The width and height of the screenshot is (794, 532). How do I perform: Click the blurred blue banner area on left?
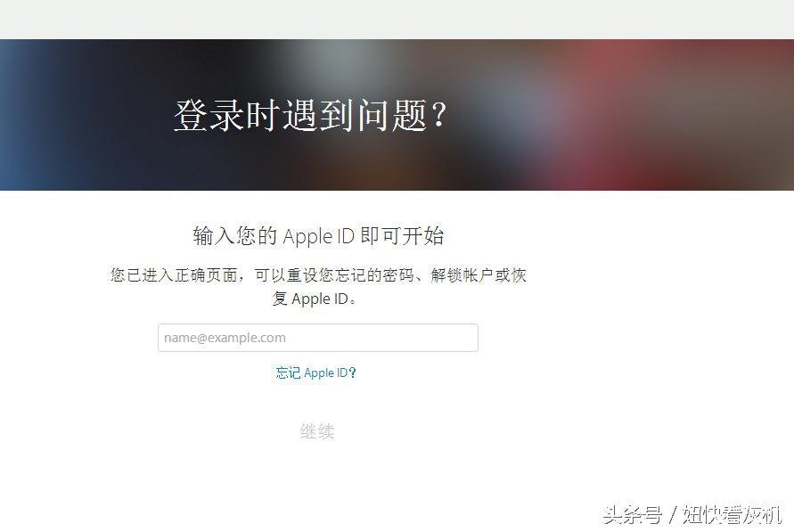coord(30,115)
